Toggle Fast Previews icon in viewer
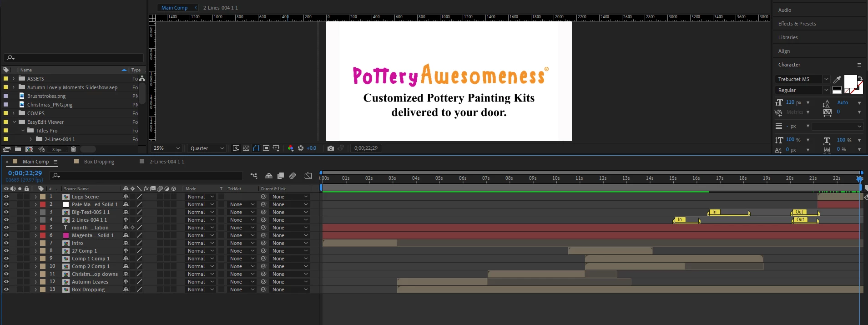The image size is (868, 325). (x=236, y=148)
